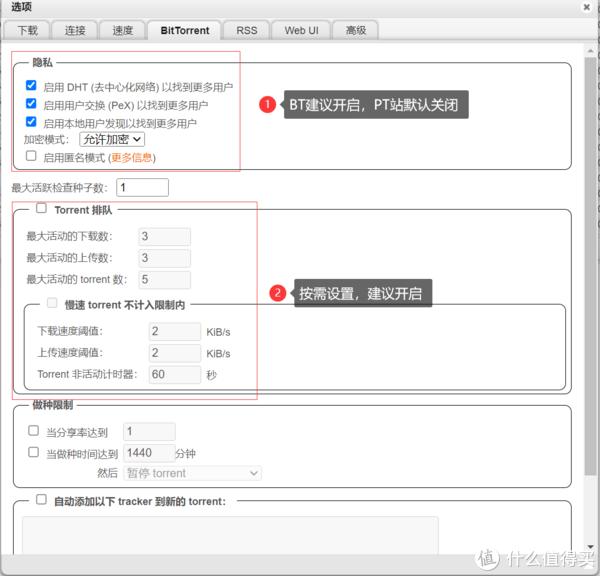
Task: Click the scrollbar up arrow
Action: [590, 51]
